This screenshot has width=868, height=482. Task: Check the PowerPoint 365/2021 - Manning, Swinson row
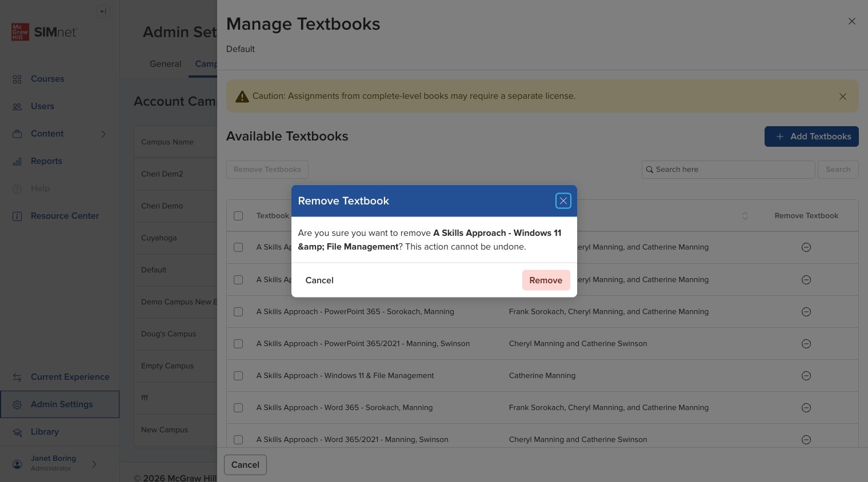pyautogui.click(x=238, y=344)
